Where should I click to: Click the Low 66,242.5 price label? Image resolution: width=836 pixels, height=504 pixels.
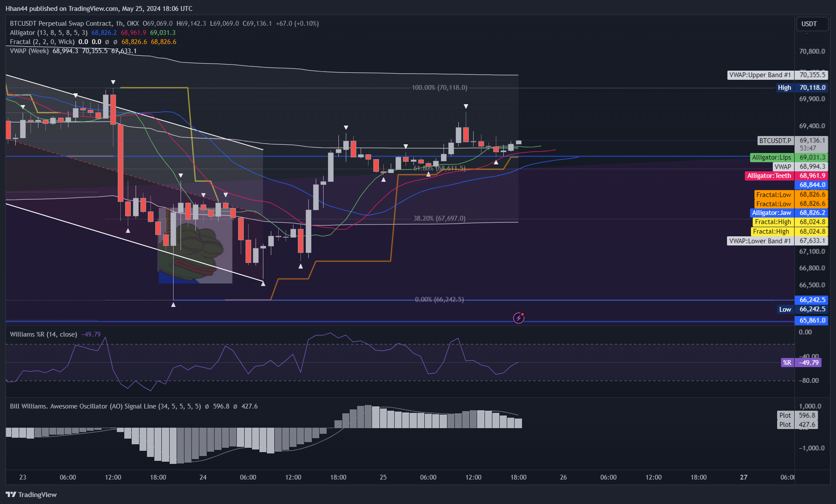click(x=802, y=310)
